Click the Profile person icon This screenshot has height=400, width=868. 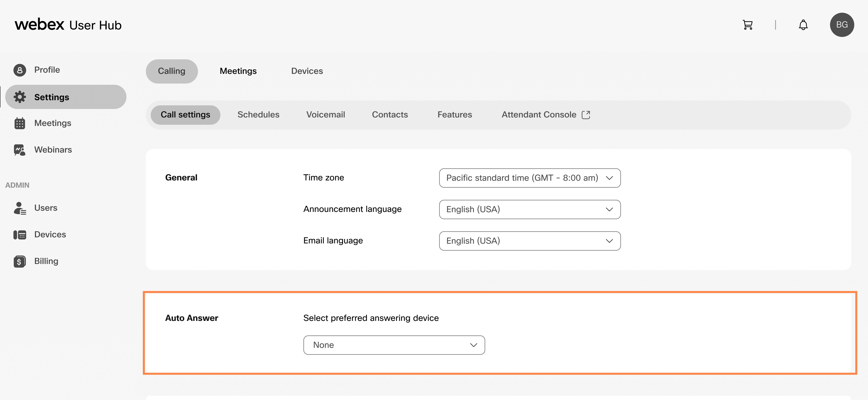[20, 70]
